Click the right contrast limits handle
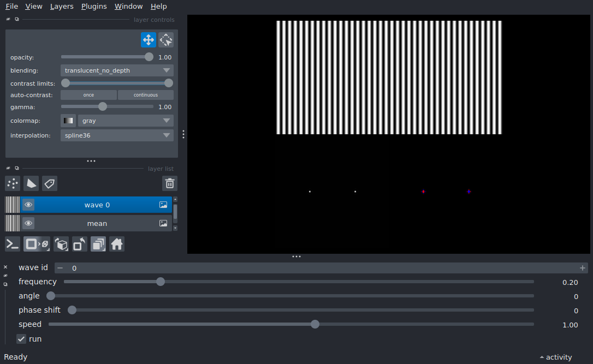Viewport: 593px width, 364px height. coord(169,83)
